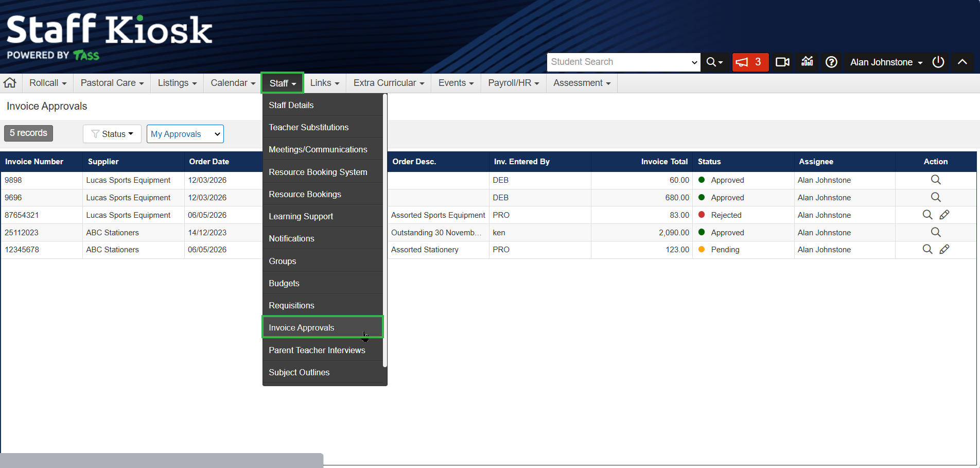Viewport: 980px width, 468px height.
Task: Open the analytics chart icon in header
Action: pyautogui.click(x=807, y=62)
